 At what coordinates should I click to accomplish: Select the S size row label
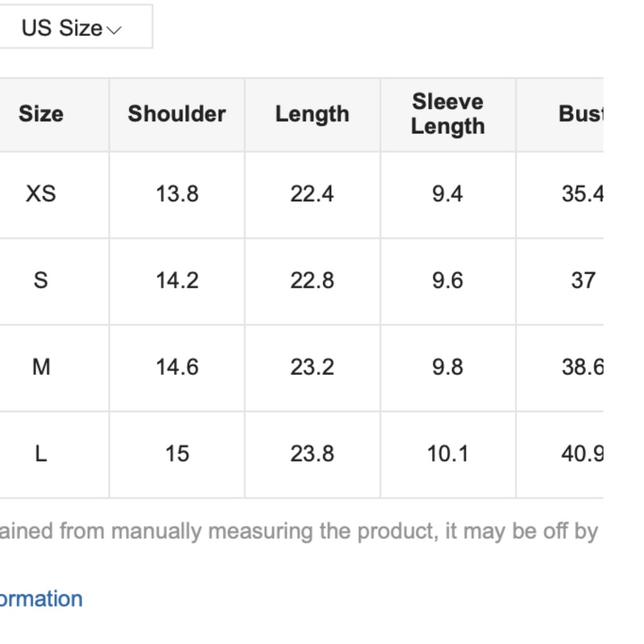pyautogui.click(x=41, y=280)
